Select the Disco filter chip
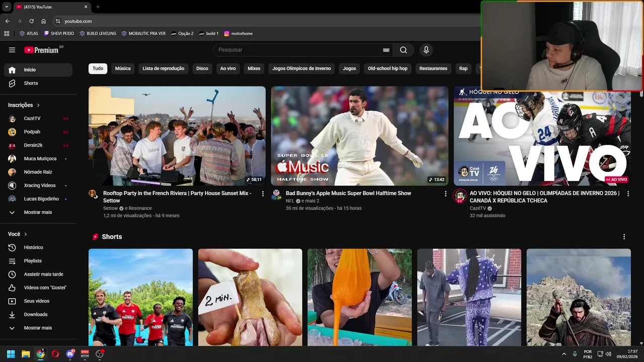This screenshot has height=362, width=644. pos(202,68)
